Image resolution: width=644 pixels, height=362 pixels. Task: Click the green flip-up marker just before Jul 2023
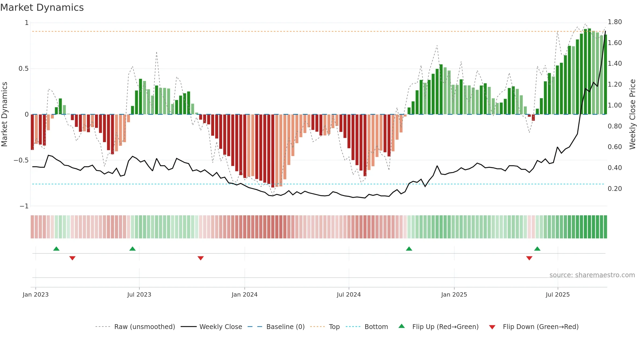pos(133,249)
